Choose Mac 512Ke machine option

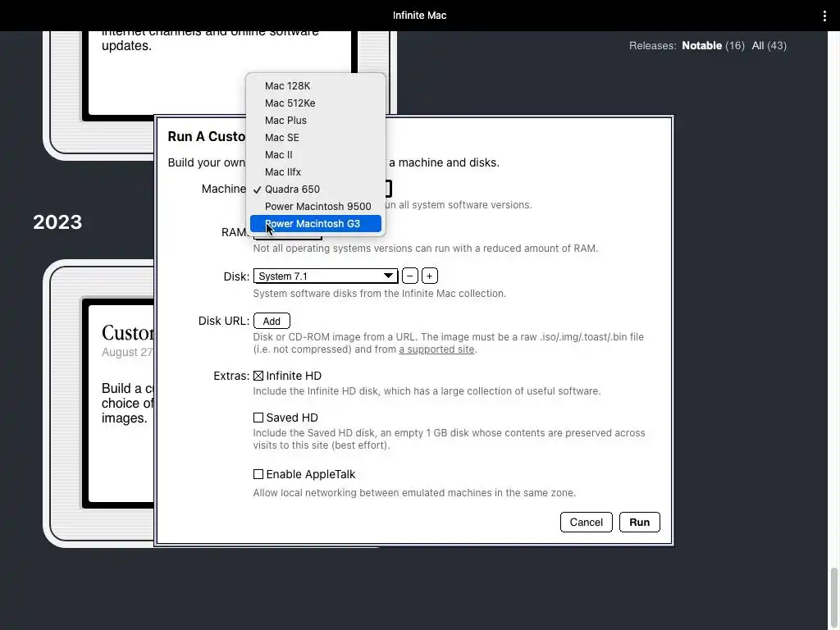(316, 103)
